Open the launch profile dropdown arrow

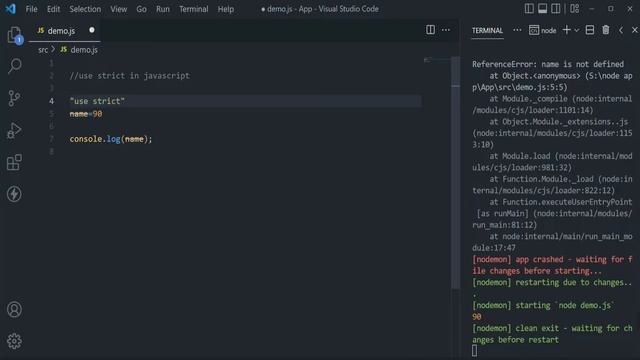577,30
